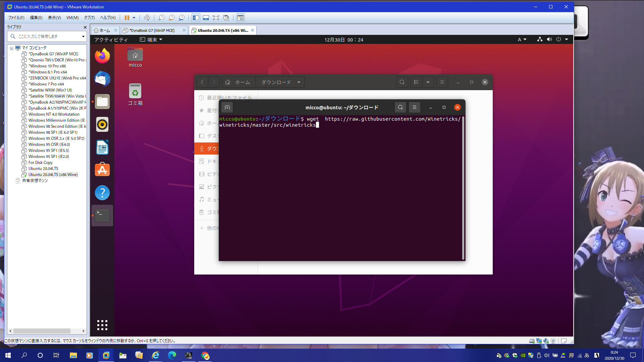Viewport: 644px width, 362px height.
Task: Open VMware Workstation in Windows taskbar
Action: coord(106,355)
